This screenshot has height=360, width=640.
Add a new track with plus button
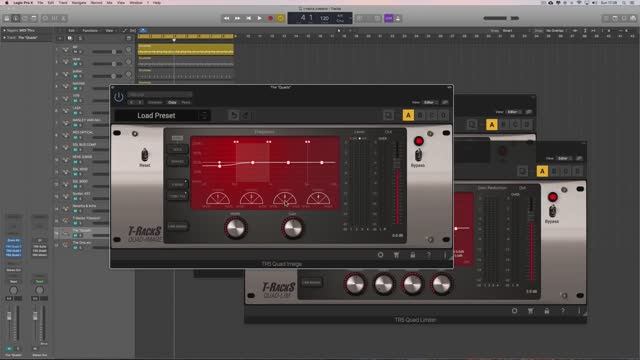60,38
